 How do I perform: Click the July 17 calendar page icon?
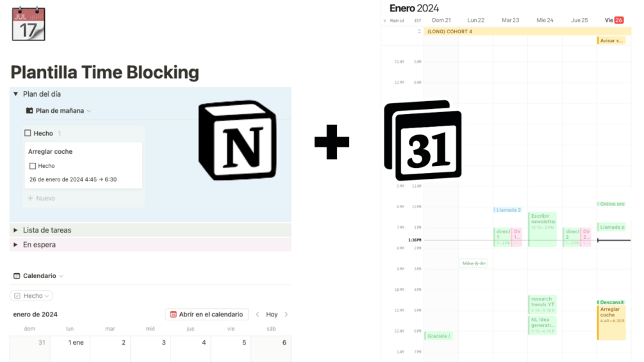pos(28,24)
